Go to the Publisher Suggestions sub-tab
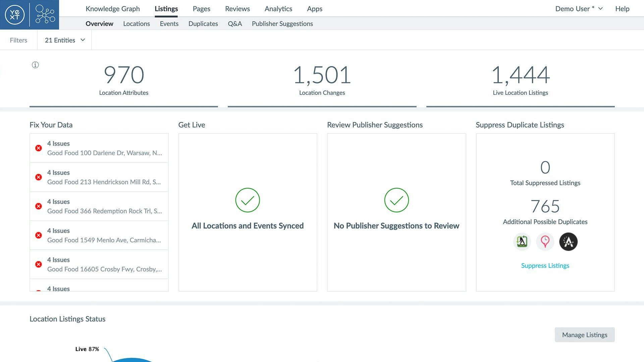The image size is (644, 362). [282, 24]
